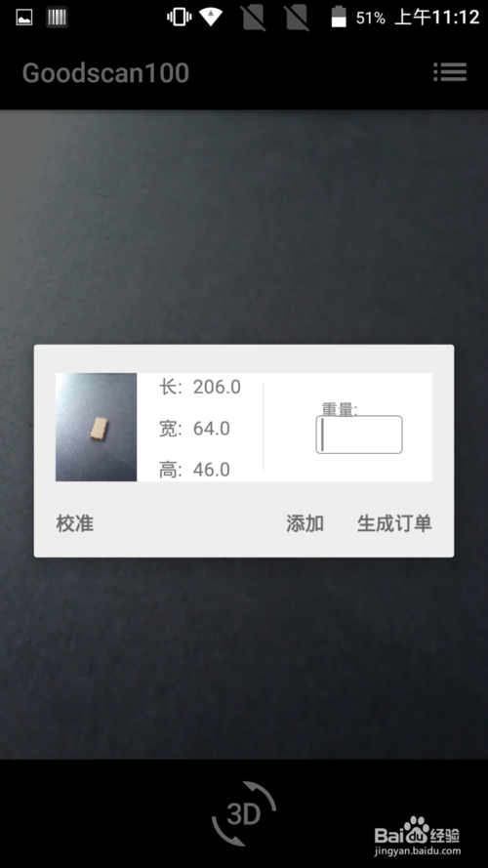Tap the first no-SIM card icon

(x=254, y=18)
